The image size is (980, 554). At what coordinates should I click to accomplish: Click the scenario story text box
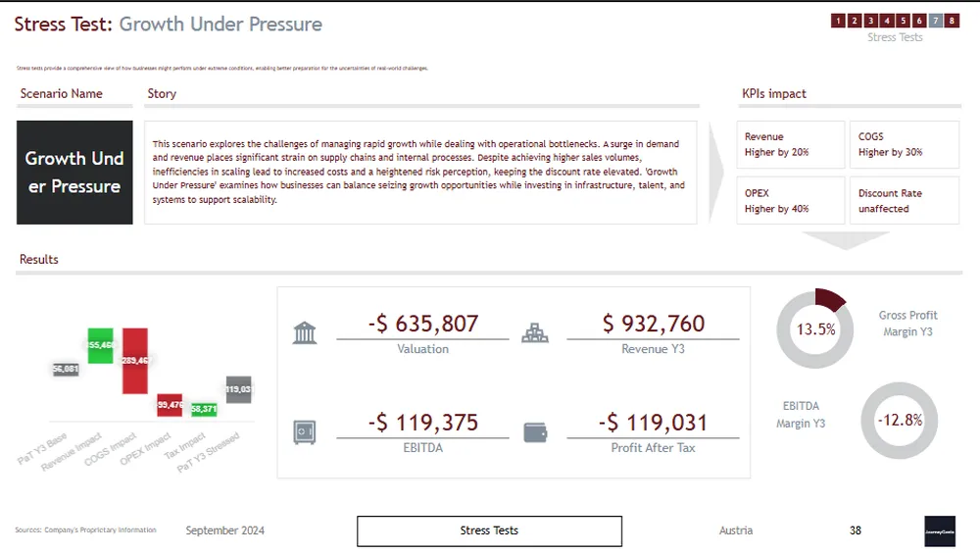(420, 173)
